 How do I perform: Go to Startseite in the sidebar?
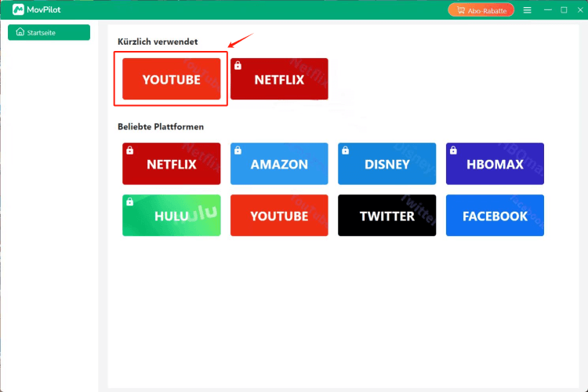(x=49, y=33)
